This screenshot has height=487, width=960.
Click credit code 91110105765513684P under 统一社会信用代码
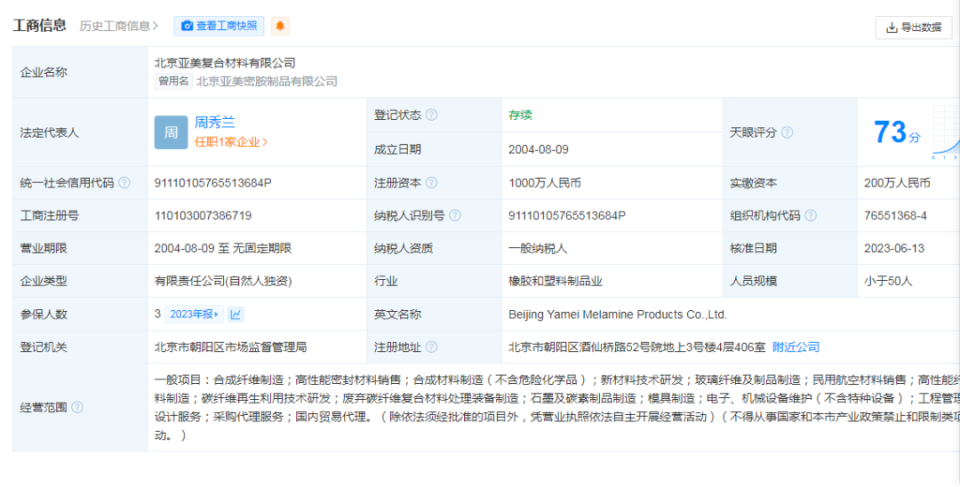click(x=212, y=183)
